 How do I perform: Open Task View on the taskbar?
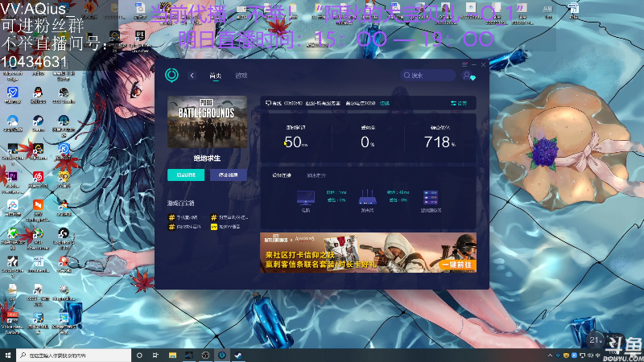click(x=155, y=355)
